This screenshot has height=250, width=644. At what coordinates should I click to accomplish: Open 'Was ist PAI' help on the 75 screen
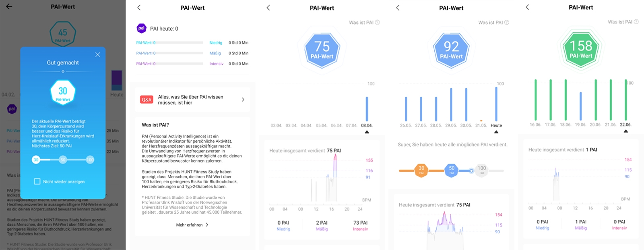click(x=364, y=23)
